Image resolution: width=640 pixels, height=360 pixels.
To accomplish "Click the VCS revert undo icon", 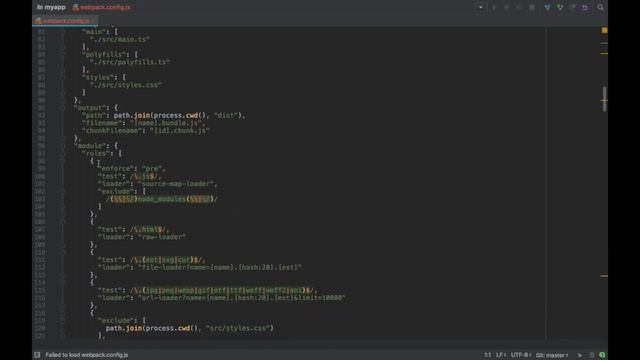I will point(585,7).
